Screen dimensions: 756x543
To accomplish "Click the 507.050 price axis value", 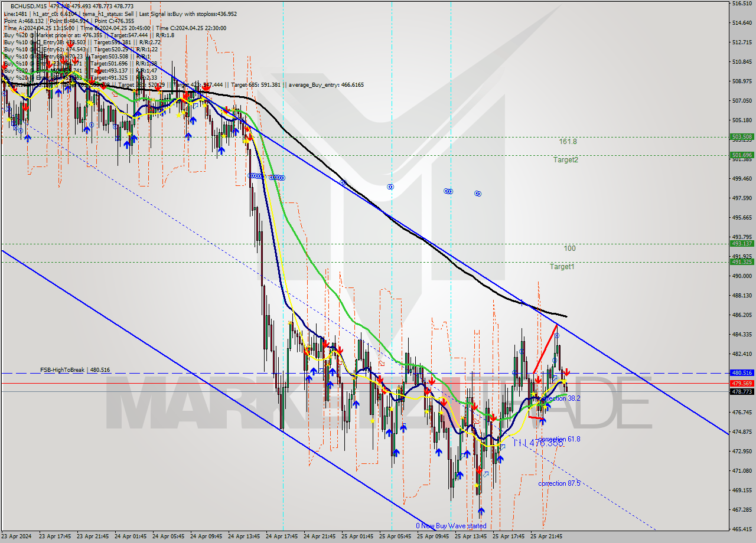I will point(742,101).
